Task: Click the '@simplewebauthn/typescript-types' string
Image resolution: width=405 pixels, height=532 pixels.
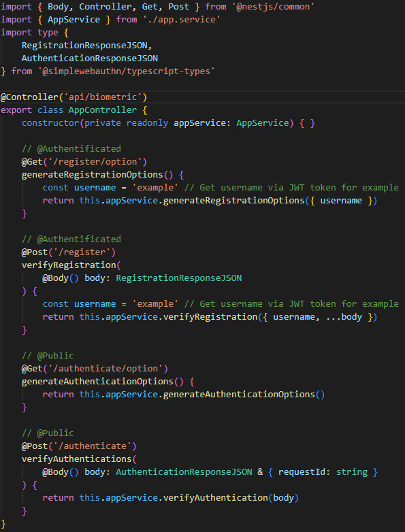Action: [x=127, y=71]
